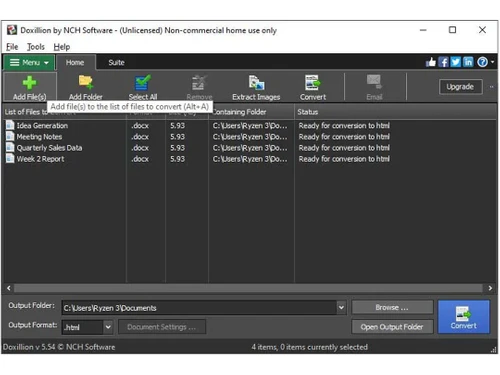Click the Doxillion app icon in the title bar
Screen dimensions: 500x375
(12, 30)
